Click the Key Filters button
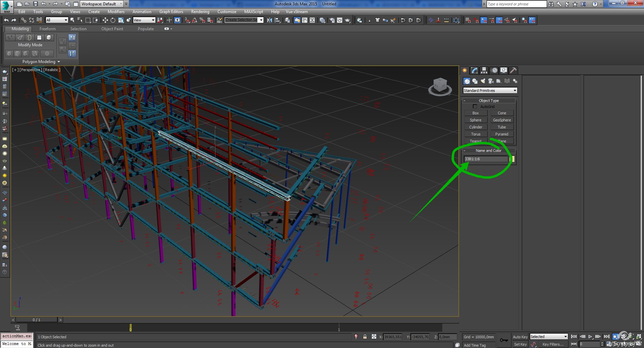The image size is (644, 348). tap(553, 344)
